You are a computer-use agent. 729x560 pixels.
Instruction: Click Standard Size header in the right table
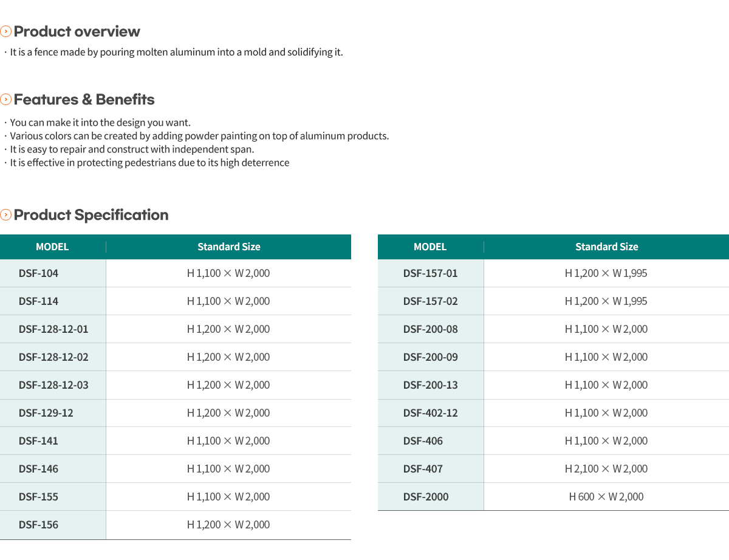point(606,247)
